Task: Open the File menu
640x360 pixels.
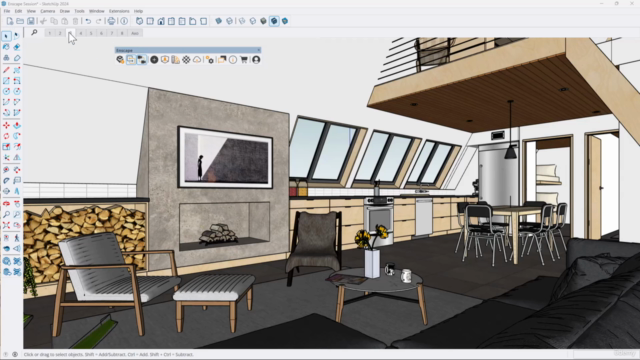Action: click(x=7, y=11)
